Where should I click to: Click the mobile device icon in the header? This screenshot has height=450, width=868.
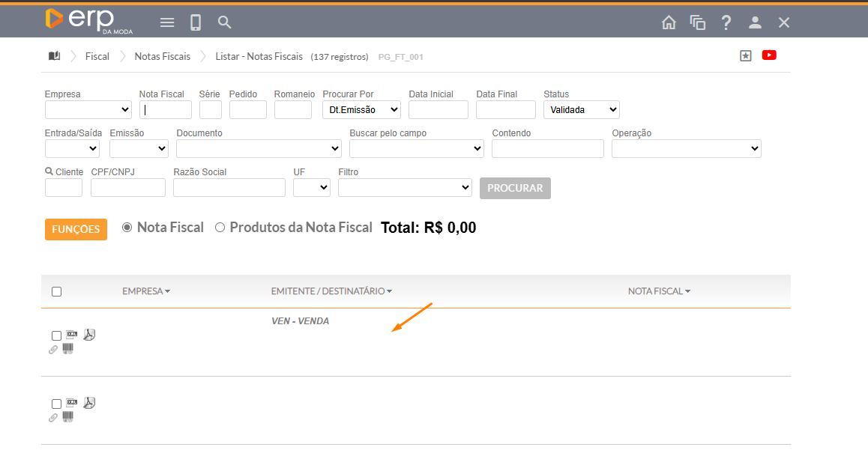point(196,22)
